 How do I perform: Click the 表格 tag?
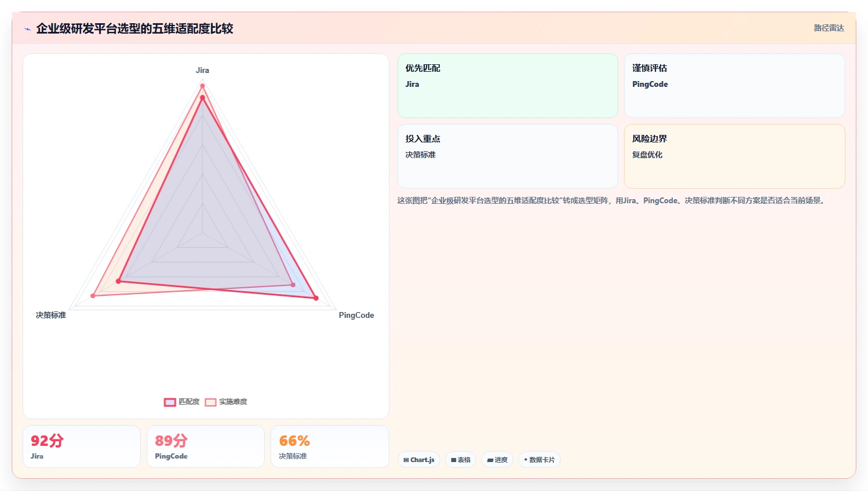[x=461, y=460]
